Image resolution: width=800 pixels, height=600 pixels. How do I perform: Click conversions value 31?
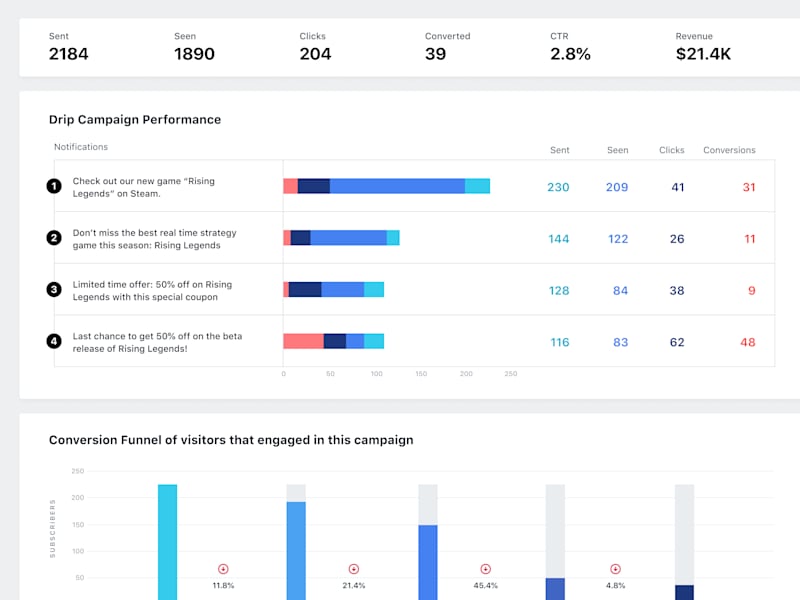(x=748, y=187)
